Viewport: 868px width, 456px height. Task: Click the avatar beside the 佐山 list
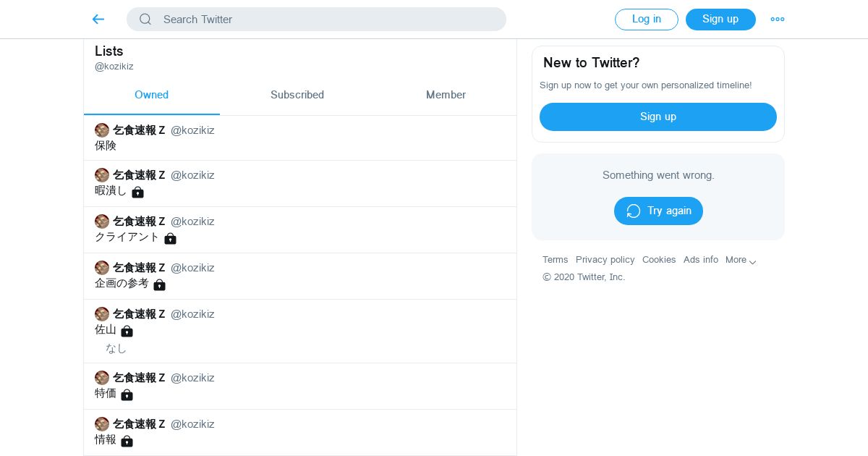[102, 314]
